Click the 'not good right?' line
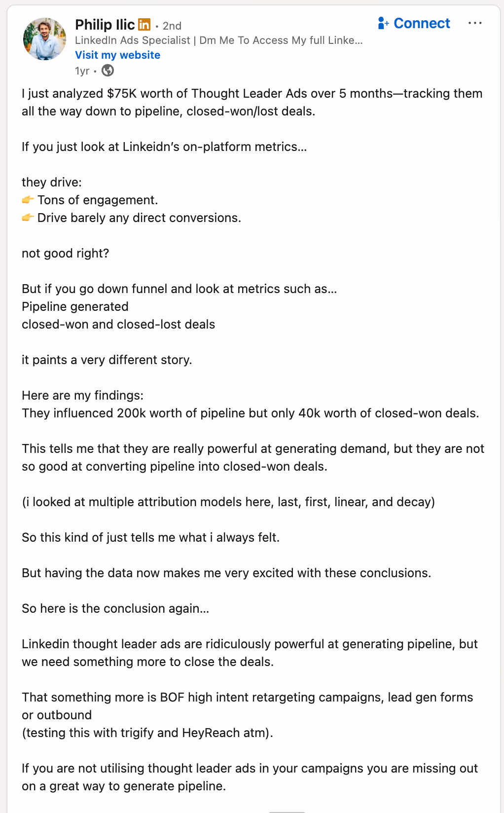504x813 pixels. coord(65,254)
